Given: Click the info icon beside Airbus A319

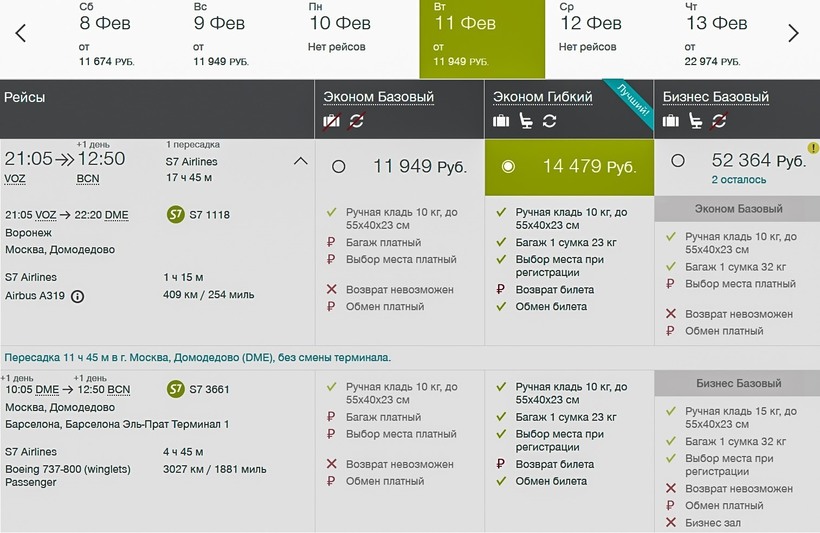Looking at the screenshot, I should point(78,296).
